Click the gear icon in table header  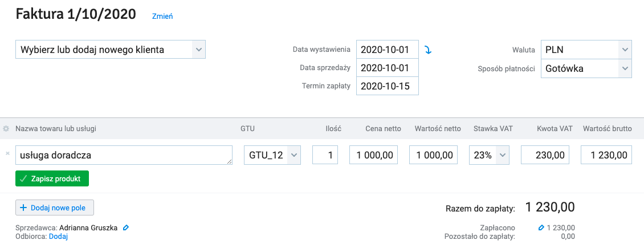(x=6, y=129)
